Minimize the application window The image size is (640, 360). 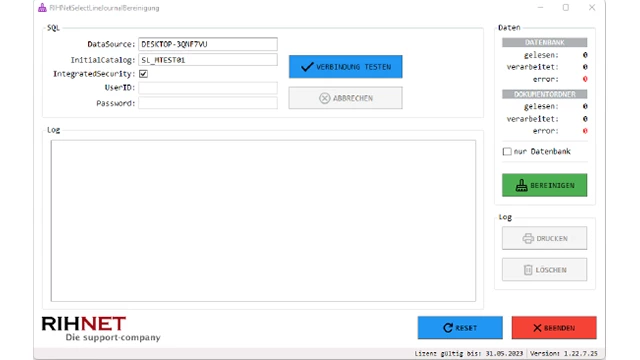tap(540, 8)
